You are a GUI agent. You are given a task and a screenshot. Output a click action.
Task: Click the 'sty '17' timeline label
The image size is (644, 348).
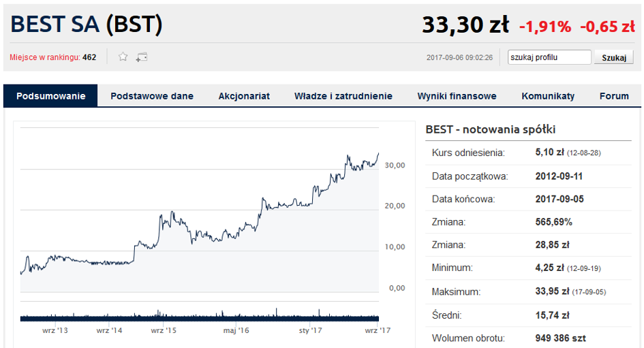pyautogui.click(x=310, y=330)
